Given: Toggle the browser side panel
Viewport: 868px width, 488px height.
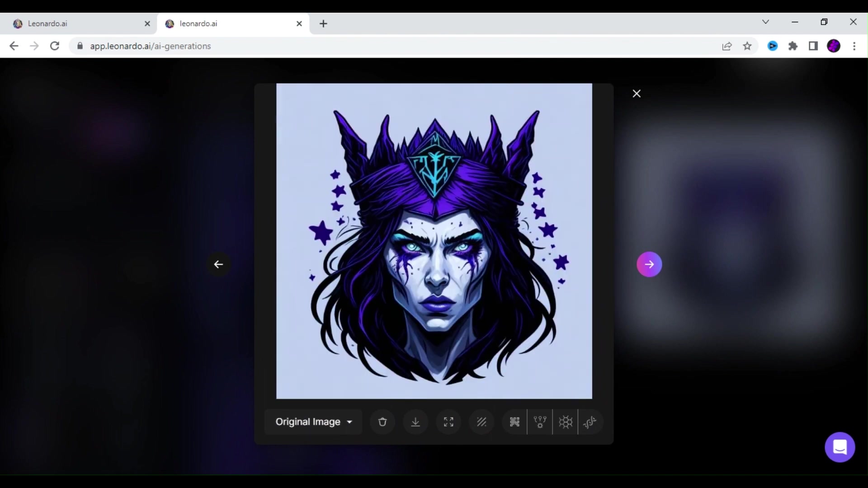Looking at the screenshot, I should [x=813, y=46].
